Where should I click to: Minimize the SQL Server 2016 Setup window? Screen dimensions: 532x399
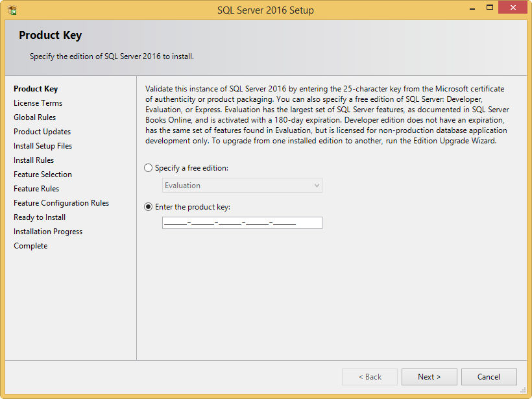click(x=472, y=8)
